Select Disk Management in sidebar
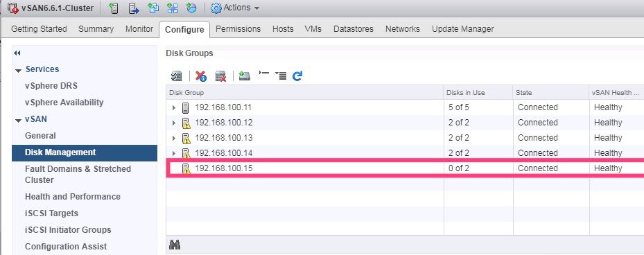The image size is (644, 255). pos(85,152)
